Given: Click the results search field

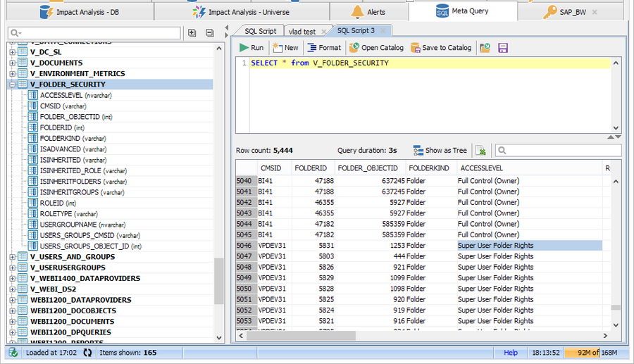Looking at the screenshot, I should point(559,150).
